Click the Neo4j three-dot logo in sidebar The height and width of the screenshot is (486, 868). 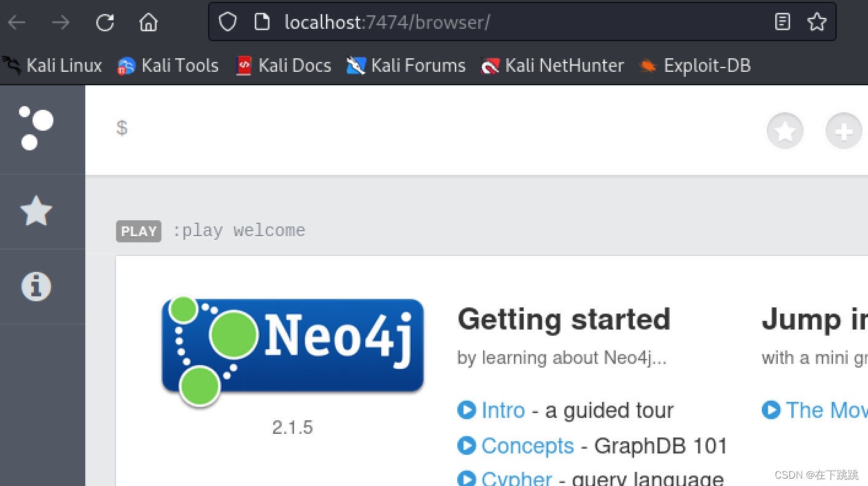coord(36,128)
